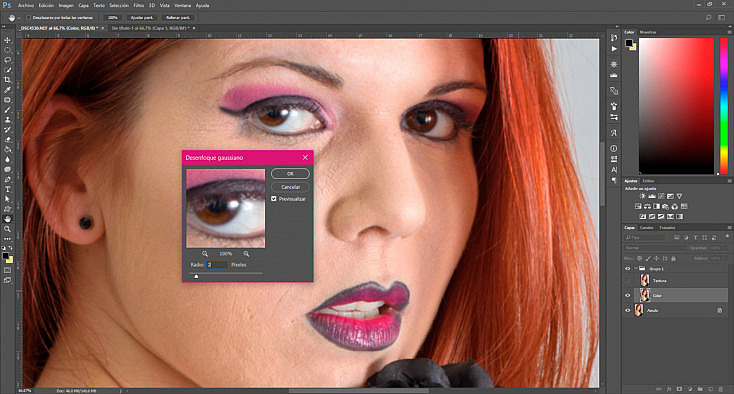Enable Desplazarse por todas las ventanas checkbox

(29, 17)
